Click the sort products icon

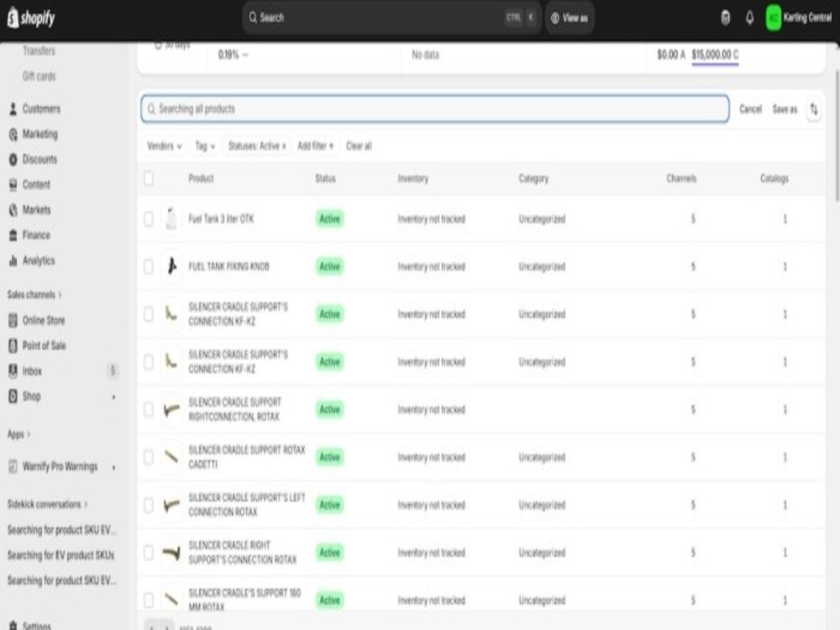point(814,109)
